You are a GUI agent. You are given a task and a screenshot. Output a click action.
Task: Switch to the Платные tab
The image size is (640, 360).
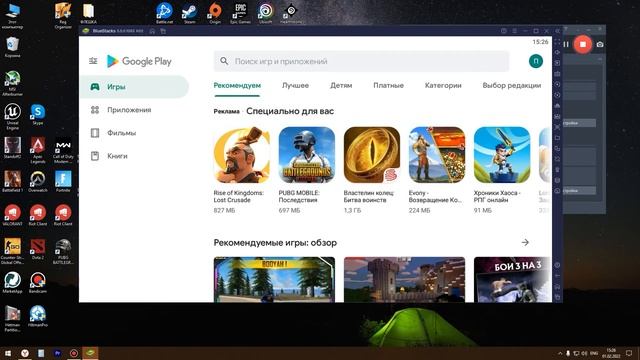(x=388, y=85)
